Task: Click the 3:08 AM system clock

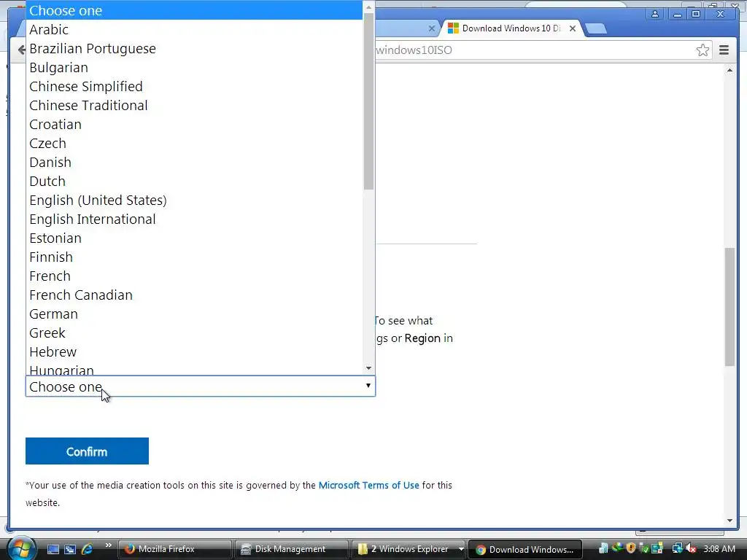Action: pyautogui.click(x=719, y=549)
